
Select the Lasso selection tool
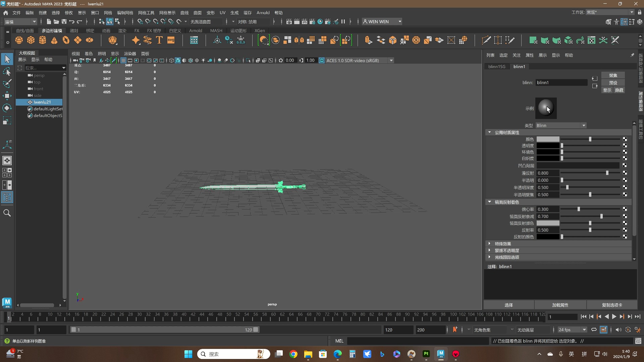click(x=7, y=72)
